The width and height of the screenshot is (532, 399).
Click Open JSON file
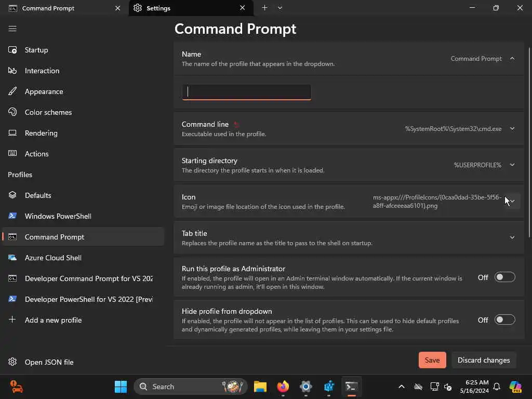83,362
